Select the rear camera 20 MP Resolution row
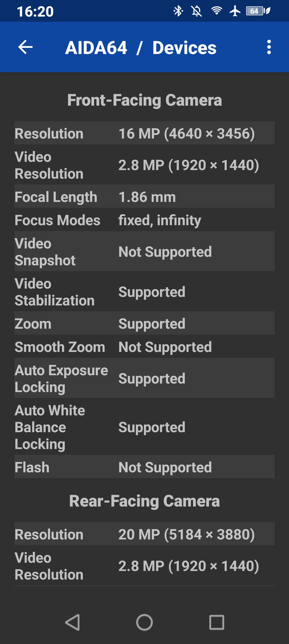Viewport: 289px width, 644px height. click(x=144, y=534)
